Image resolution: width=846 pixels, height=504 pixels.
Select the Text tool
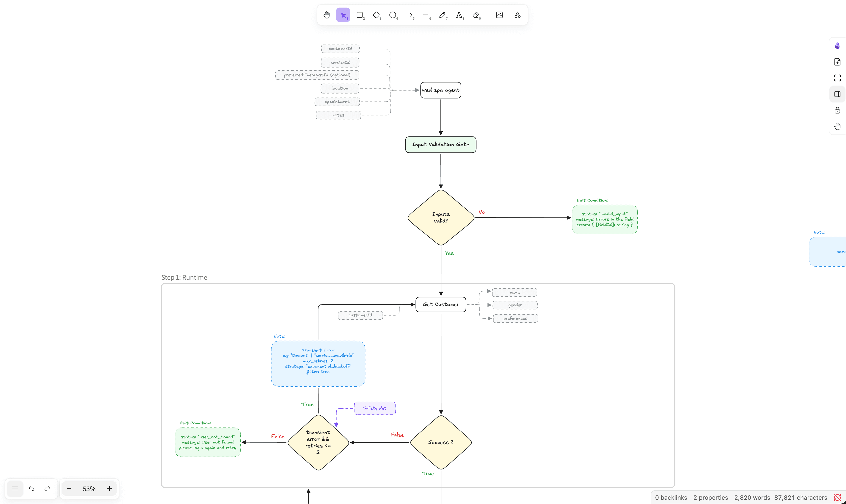tap(459, 15)
